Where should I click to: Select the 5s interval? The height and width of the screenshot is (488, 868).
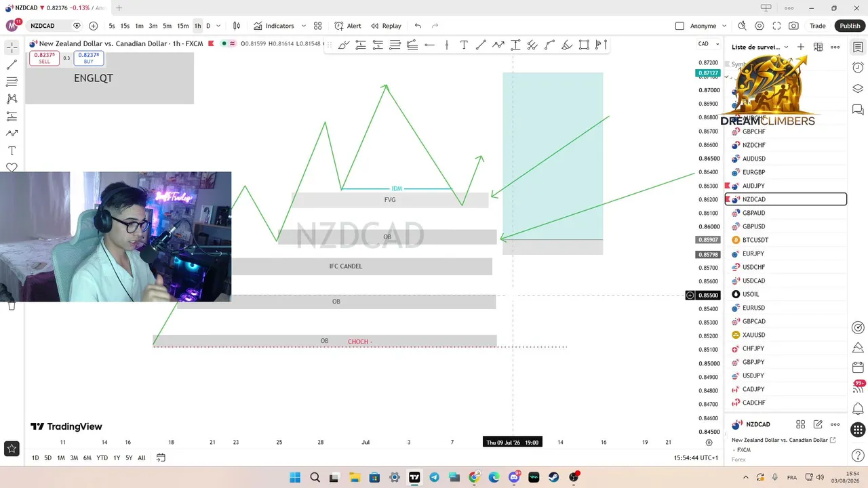coord(112,26)
